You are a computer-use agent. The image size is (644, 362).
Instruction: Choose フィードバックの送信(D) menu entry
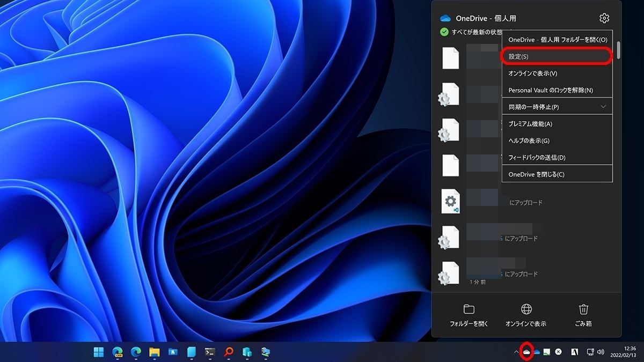click(557, 158)
